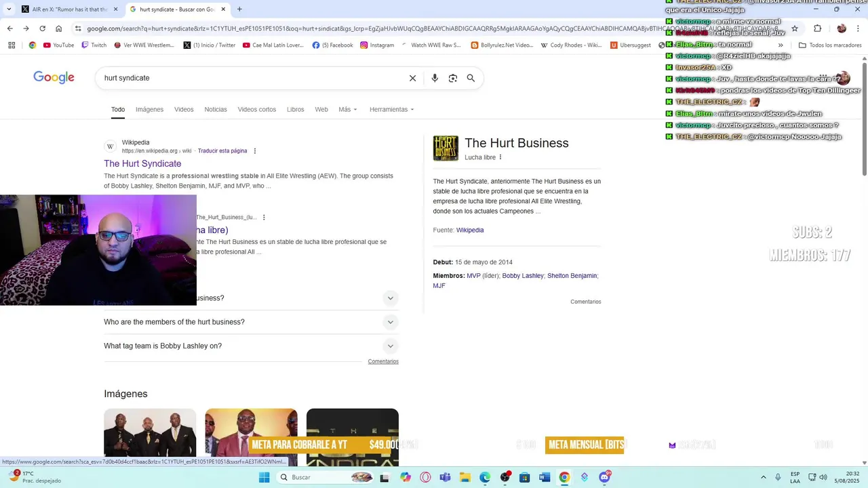Click 'Traducir esta página' link
The height and width of the screenshot is (488, 868).
tap(222, 151)
